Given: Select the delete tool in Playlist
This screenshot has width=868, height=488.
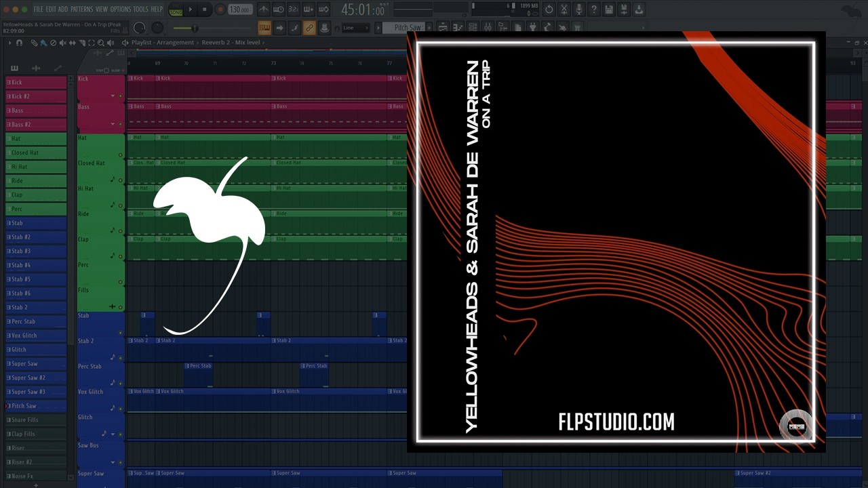Looking at the screenshot, I should tap(53, 43).
